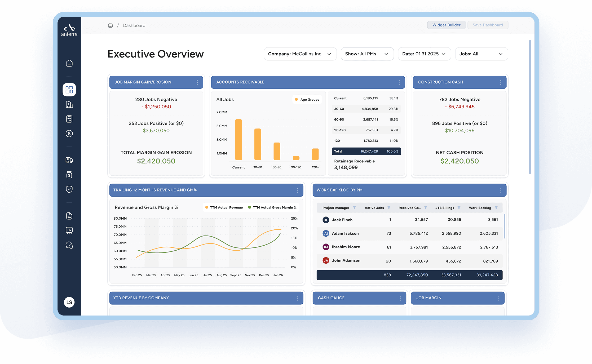Open the Work Backlog by PM kebab menu
Screen dimensions: 592x364
tap(501, 190)
